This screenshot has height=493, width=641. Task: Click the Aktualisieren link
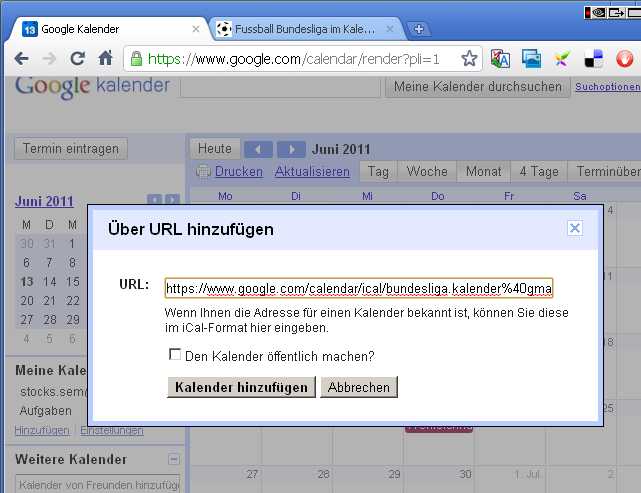point(312,171)
